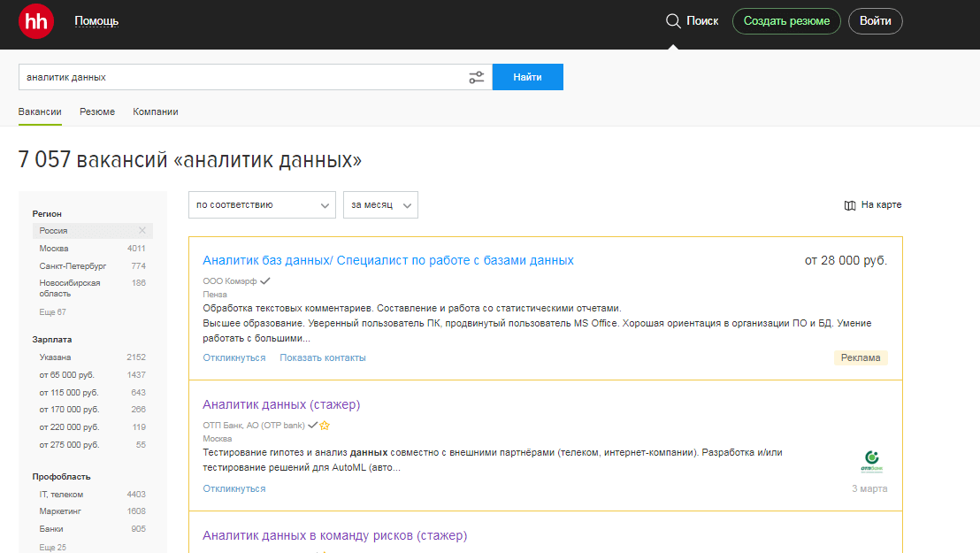The height and width of the screenshot is (553, 980).
Task: Click the star icon beside ОТП Банк
Action: [x=325, y=426]
